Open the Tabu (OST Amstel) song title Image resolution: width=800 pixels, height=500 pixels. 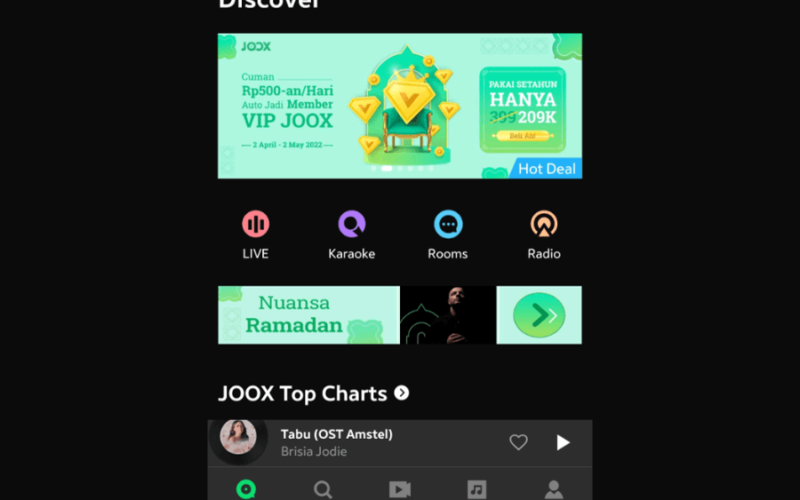pyautogui.click(x=337, y=434)
